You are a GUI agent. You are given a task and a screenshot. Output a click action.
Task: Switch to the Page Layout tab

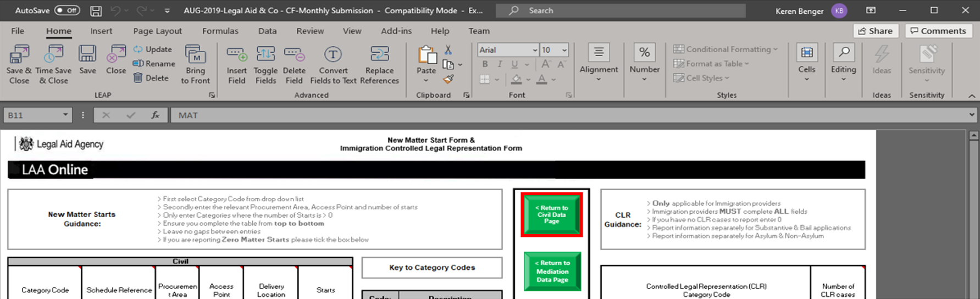157,31
